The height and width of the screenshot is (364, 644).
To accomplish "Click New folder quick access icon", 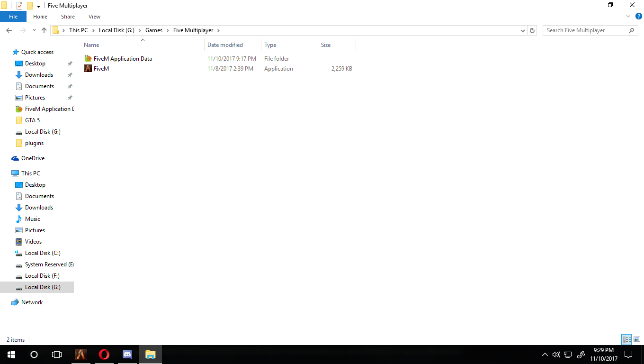I will 30,6.
